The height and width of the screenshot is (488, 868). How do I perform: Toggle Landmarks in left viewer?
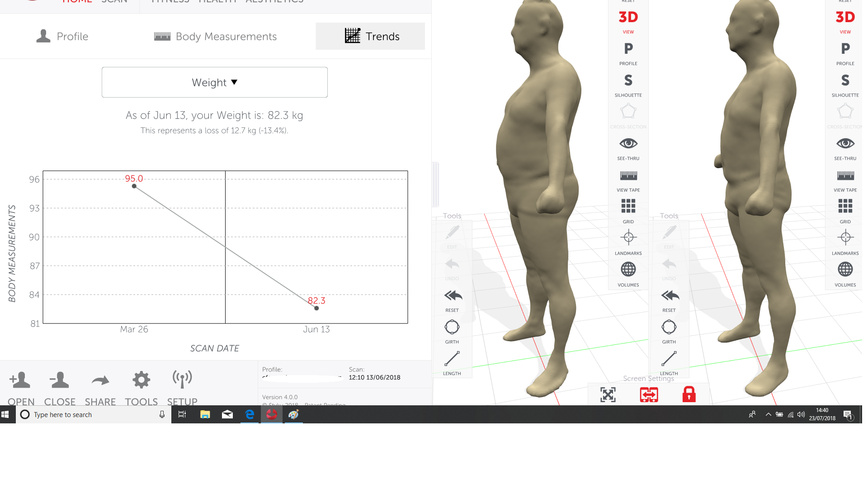[x=628, y=243]
